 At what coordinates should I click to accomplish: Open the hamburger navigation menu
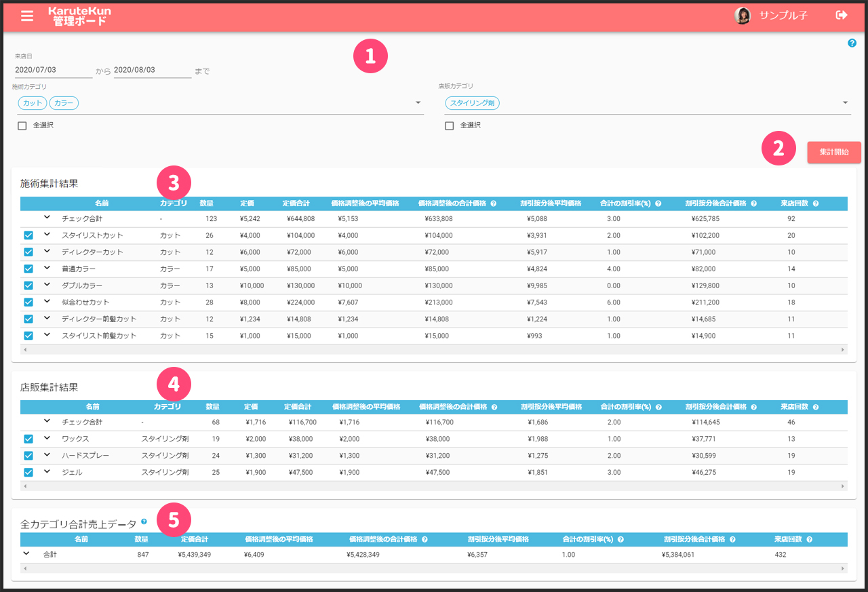pos(27,16)
